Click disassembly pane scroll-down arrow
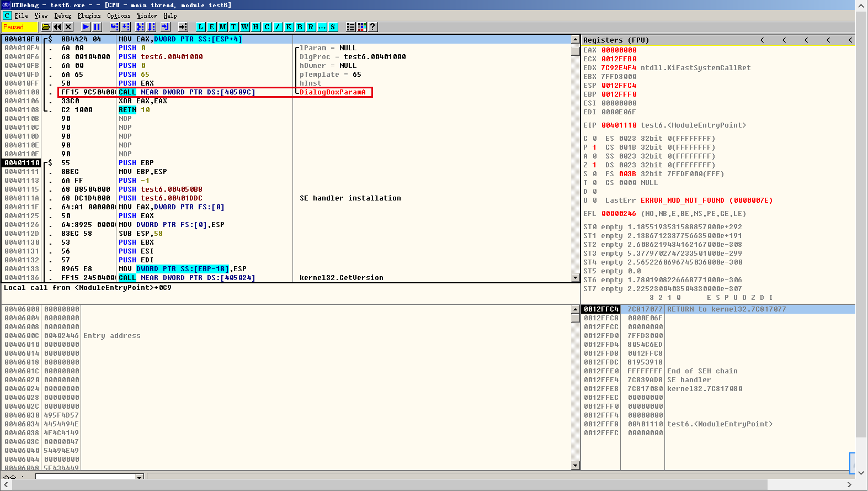 coord(576,278)
